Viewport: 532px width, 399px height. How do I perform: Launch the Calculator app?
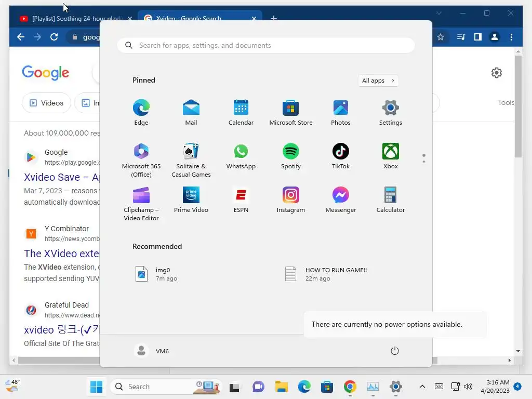click(391, 200)
